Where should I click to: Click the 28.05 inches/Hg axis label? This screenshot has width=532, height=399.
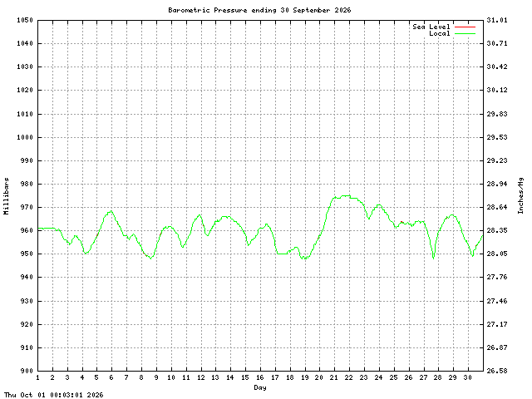point(497,254)
